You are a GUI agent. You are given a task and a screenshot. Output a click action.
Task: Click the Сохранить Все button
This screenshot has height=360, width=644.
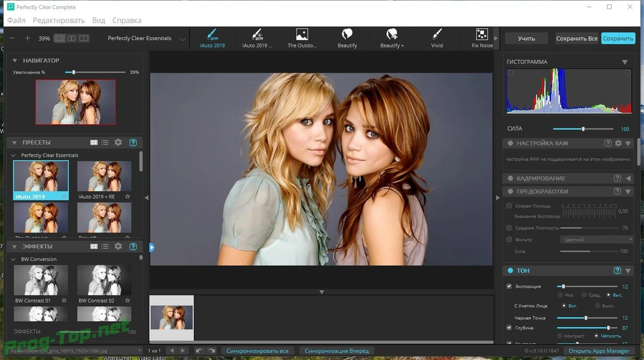tap(577, 39)
